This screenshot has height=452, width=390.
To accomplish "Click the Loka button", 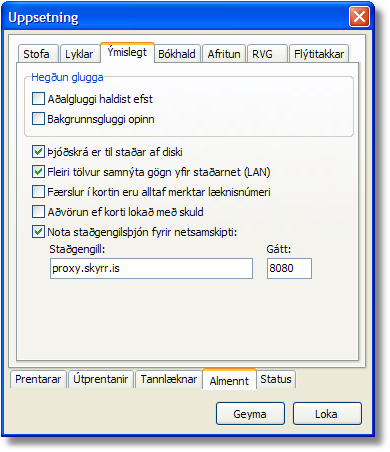I will point(327,414).
